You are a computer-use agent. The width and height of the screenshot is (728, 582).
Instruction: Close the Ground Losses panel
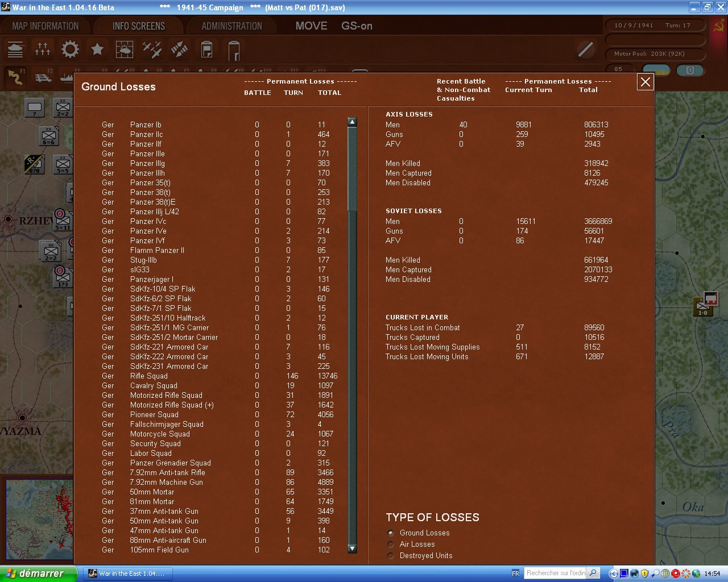click(x=646, y=82)
